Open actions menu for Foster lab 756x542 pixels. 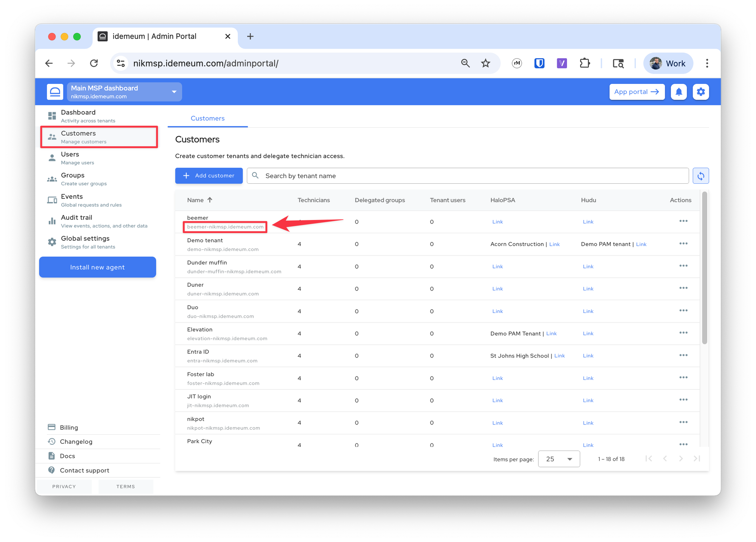coord(683,378)
